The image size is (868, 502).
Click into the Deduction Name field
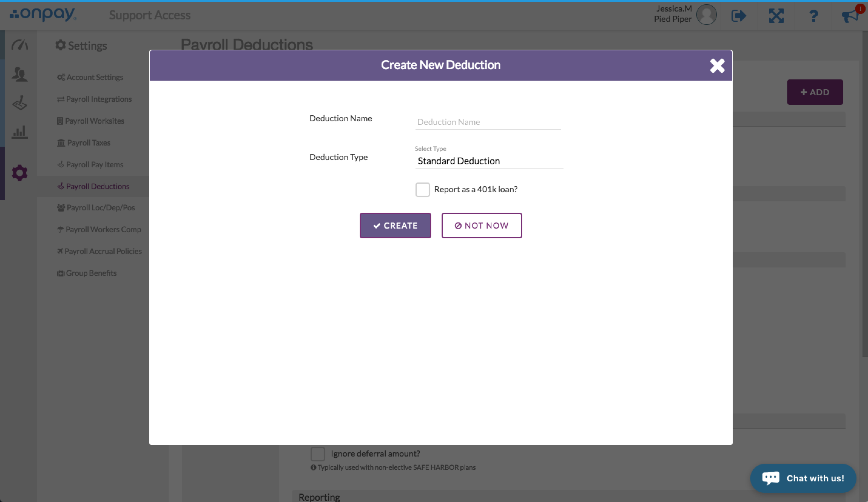[488, 122]
